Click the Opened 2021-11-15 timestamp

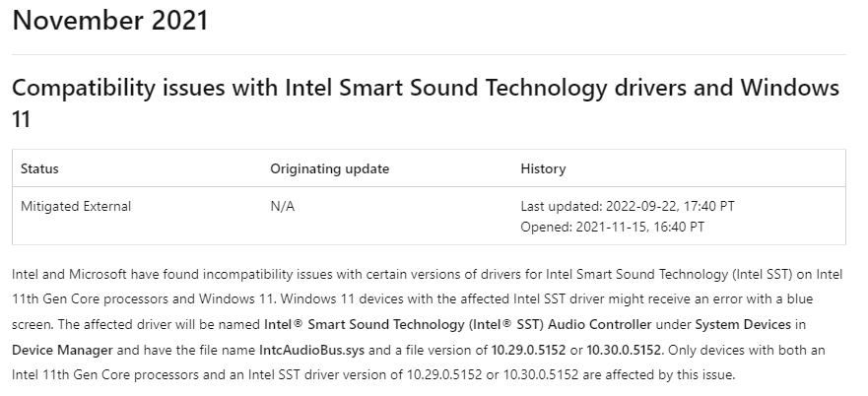612,227
